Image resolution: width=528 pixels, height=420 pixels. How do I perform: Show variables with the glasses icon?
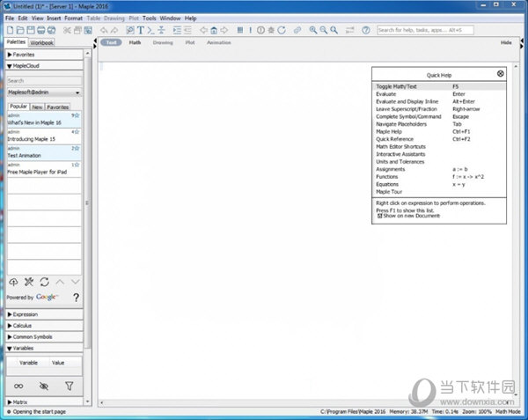coord(18,386)
